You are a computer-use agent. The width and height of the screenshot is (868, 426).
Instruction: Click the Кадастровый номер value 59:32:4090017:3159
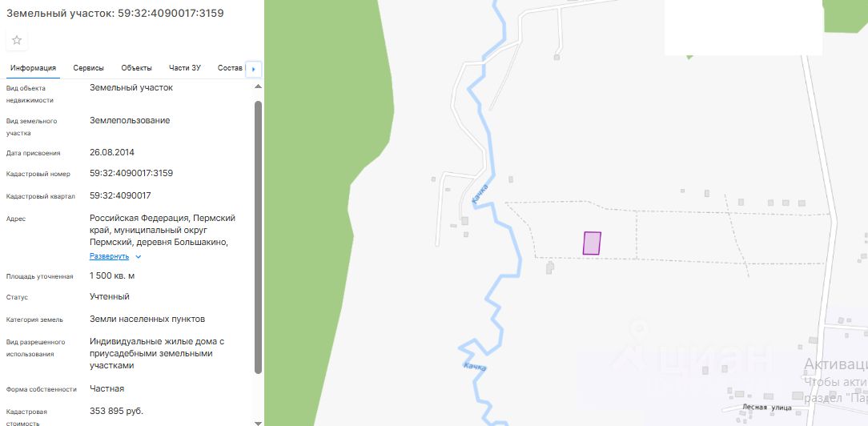click(131, 173)
